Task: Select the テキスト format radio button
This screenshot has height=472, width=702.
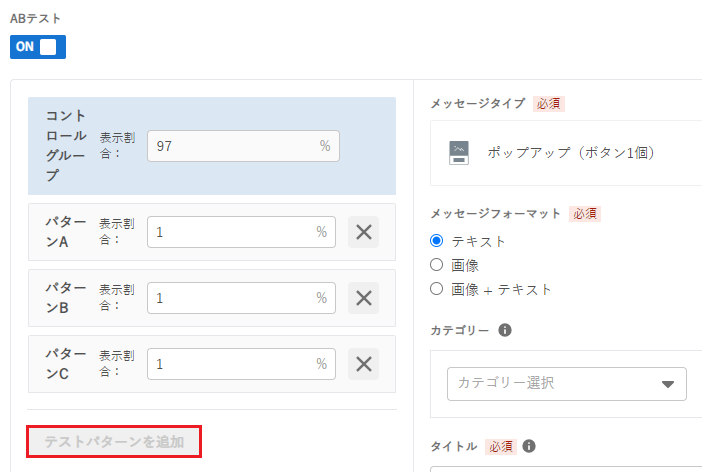Action: click(x=437, y=241)
